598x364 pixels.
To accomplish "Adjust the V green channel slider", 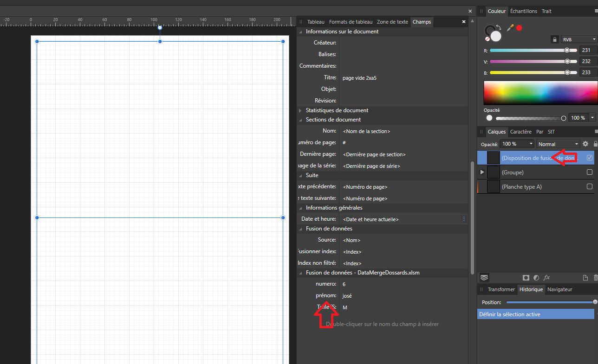I will tap(533, 61).
